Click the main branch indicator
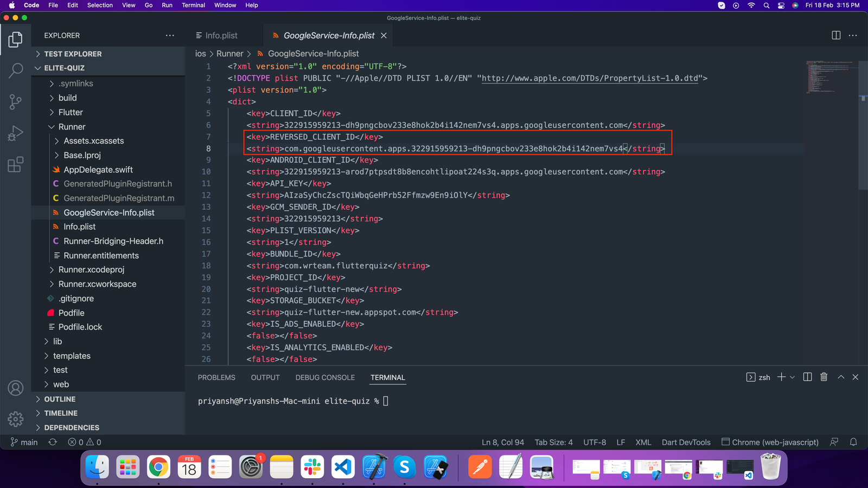This screenshot has height=488, width=868. tap(24, 442)
